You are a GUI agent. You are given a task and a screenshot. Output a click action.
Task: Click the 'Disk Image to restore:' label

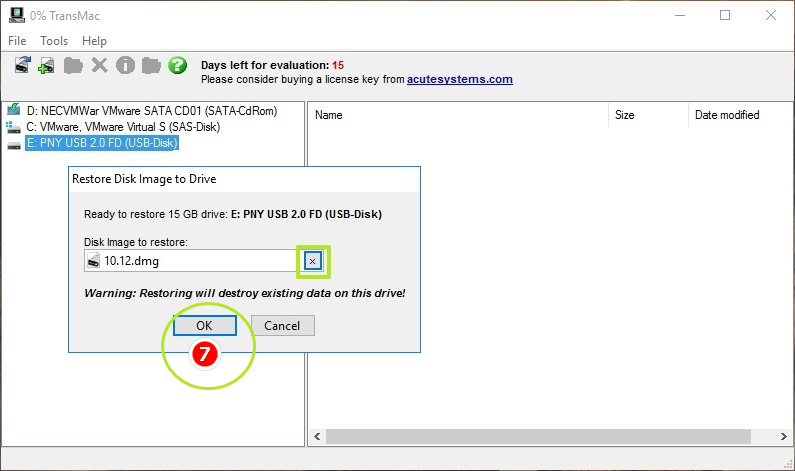[136, 242]
